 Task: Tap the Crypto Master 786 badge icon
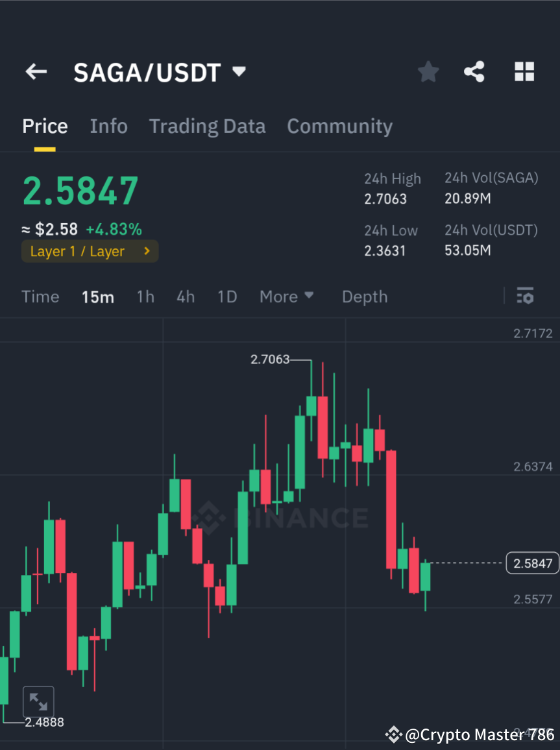[x=393, y=734]
